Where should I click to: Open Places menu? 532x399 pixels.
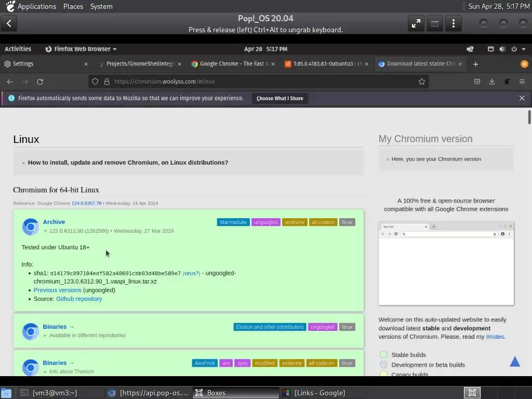(73, 6)
